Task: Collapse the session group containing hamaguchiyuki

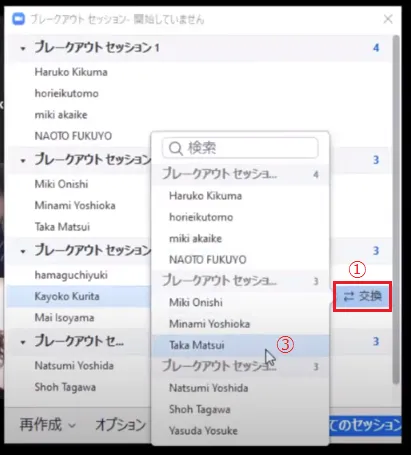Action: pyautogui.click(x=23, y=251)
